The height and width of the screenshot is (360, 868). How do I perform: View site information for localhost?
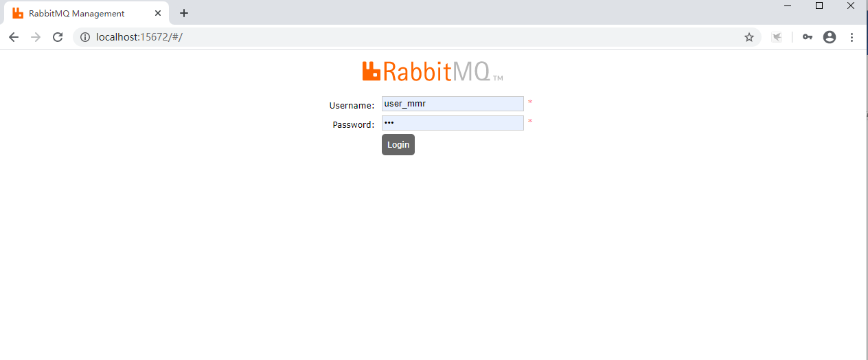pos(85,37)
